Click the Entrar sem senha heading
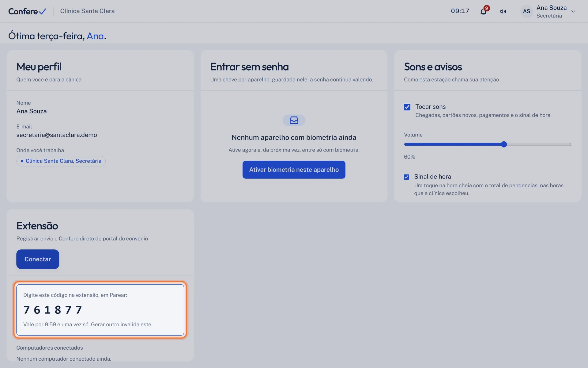The image size is (588, 368). [249, 67]
